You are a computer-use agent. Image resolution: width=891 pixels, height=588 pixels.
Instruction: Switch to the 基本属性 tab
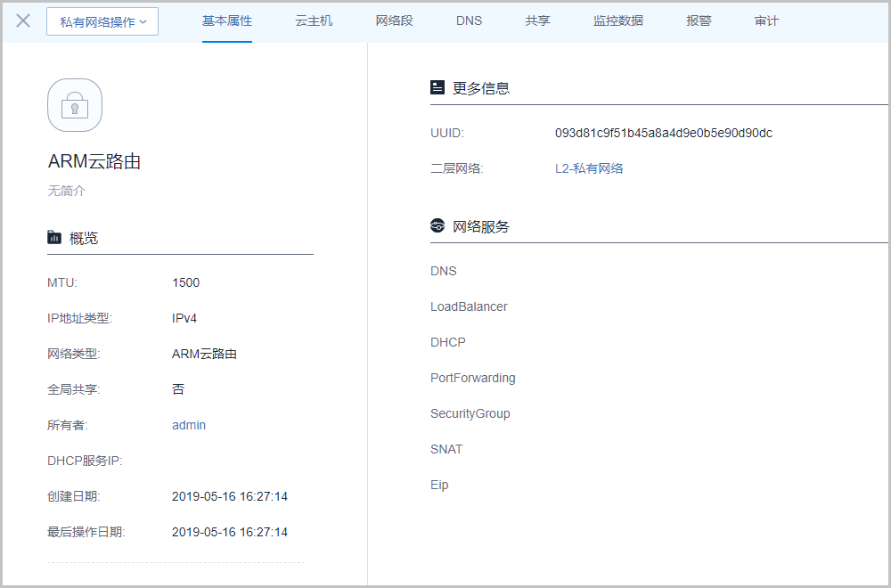(227, 20)
